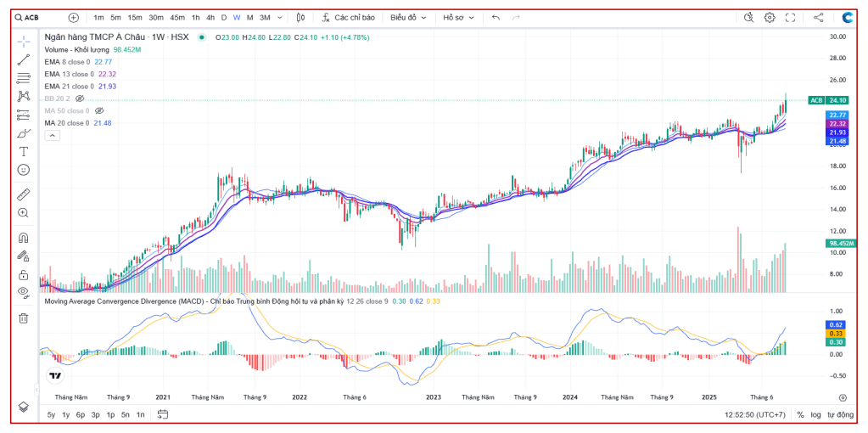
Task: Add symbol with the plus circle icon
Action: [x=74, y=17]
